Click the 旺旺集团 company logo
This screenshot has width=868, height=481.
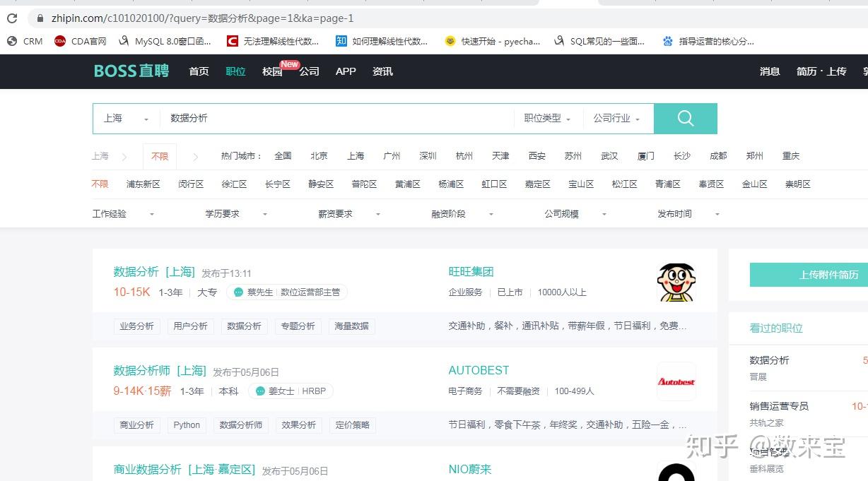676,282
